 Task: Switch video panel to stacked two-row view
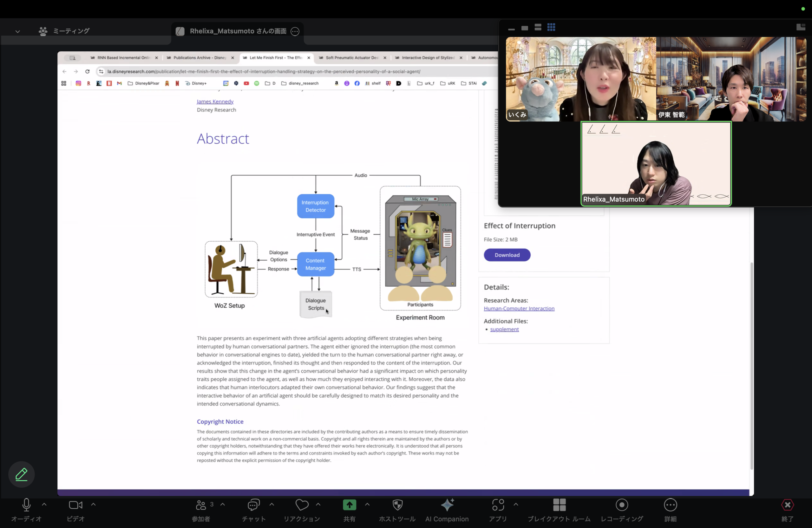(x=538, y=27)
